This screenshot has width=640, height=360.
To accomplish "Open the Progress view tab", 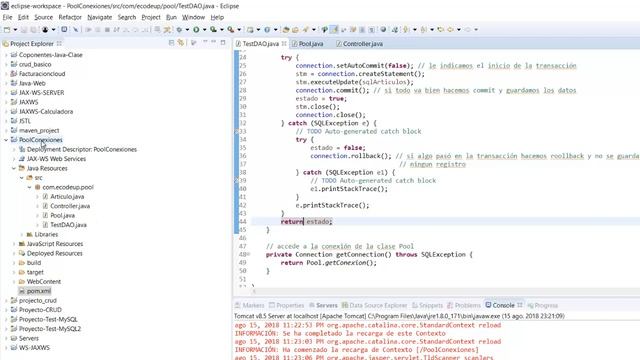I will 542,305.
